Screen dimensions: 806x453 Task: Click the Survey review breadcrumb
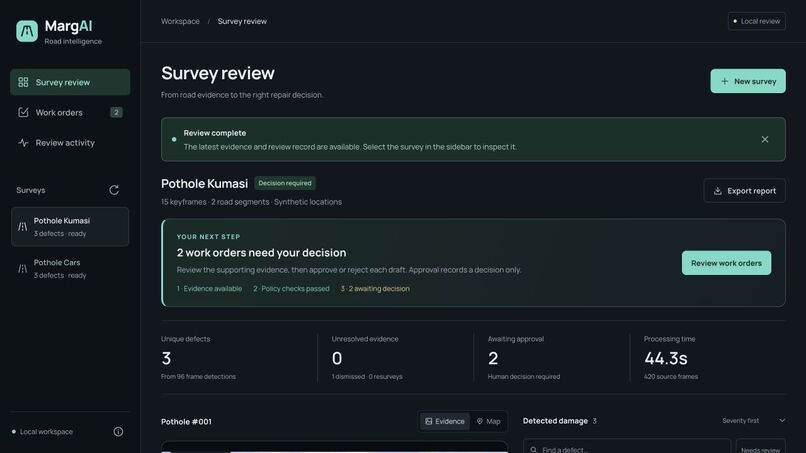242,22
